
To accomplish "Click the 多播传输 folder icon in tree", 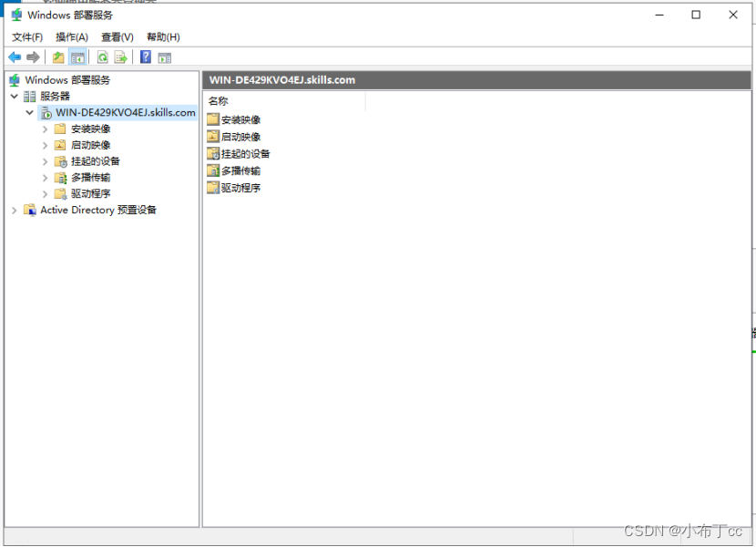I will (61, 178).
